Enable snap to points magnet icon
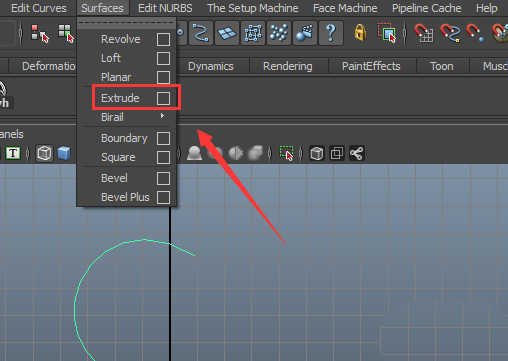Image resolution: width=508 pixels, height=361 pixels. (475, 33)
